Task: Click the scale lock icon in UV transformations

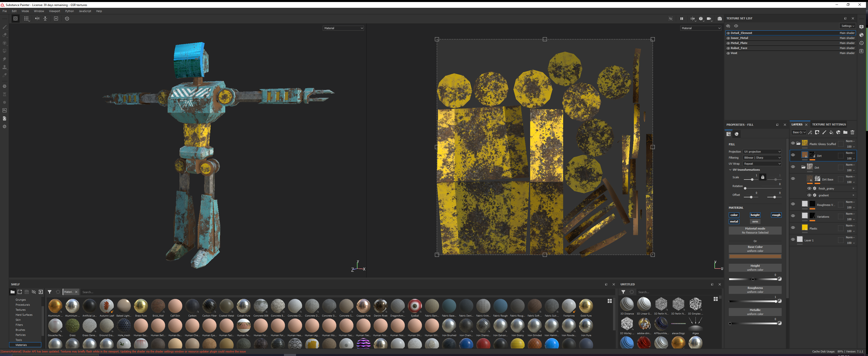Action: (x=763, y=177)
